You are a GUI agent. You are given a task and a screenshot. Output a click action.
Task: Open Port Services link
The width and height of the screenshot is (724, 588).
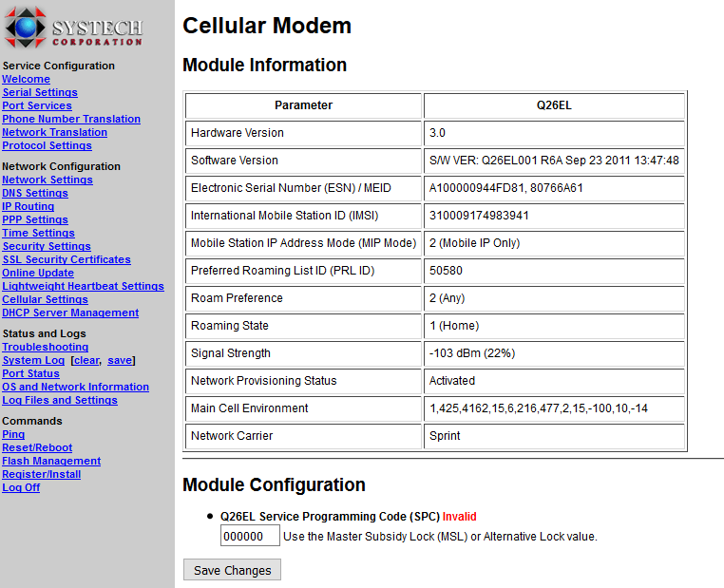click(37, 105)
